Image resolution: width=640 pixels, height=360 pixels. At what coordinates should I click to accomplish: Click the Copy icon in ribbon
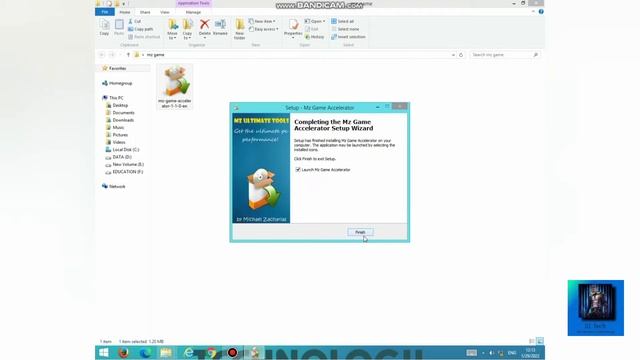[104, 27]
